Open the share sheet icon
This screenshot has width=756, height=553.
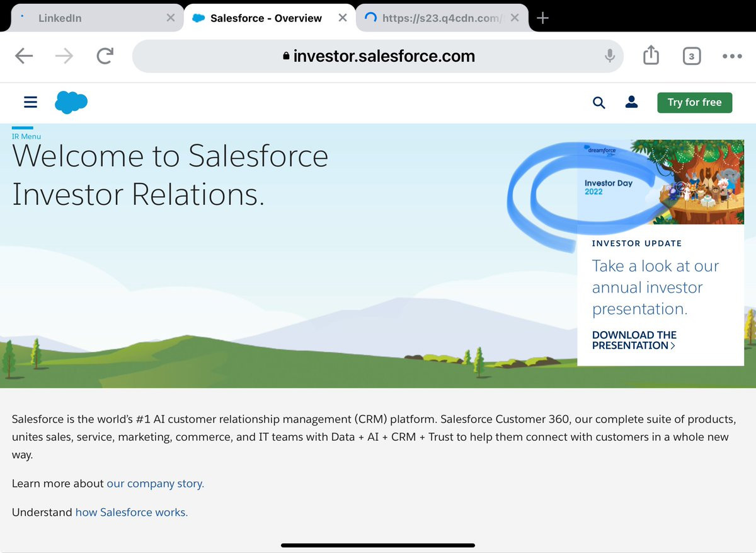click(651, 55)
